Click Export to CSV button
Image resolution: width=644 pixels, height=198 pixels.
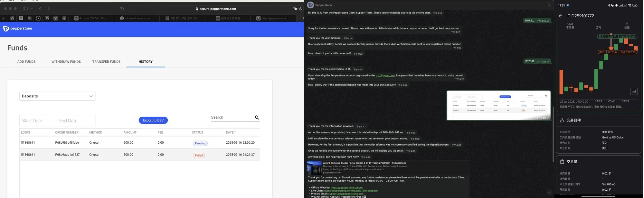[x=153, y=120]
